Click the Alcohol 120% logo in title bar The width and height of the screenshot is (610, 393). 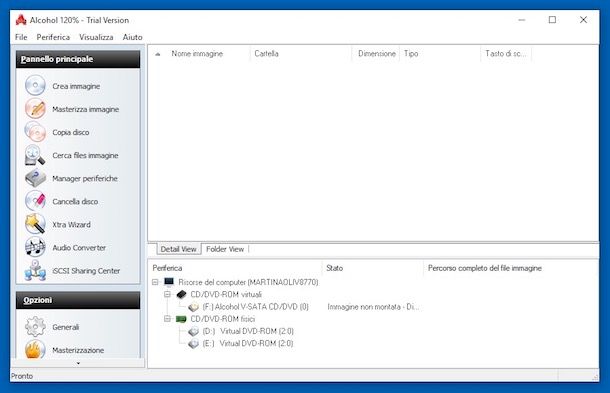[x=21, y=20]
